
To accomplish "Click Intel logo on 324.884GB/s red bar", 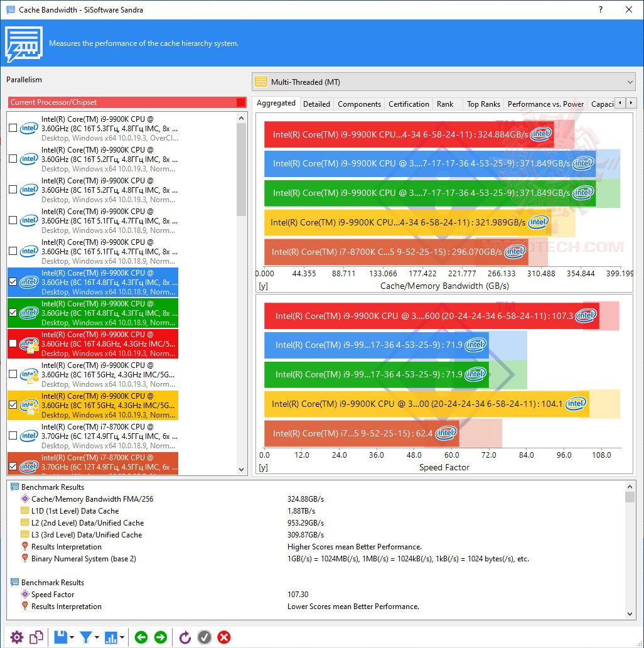I will pos(540,134).
